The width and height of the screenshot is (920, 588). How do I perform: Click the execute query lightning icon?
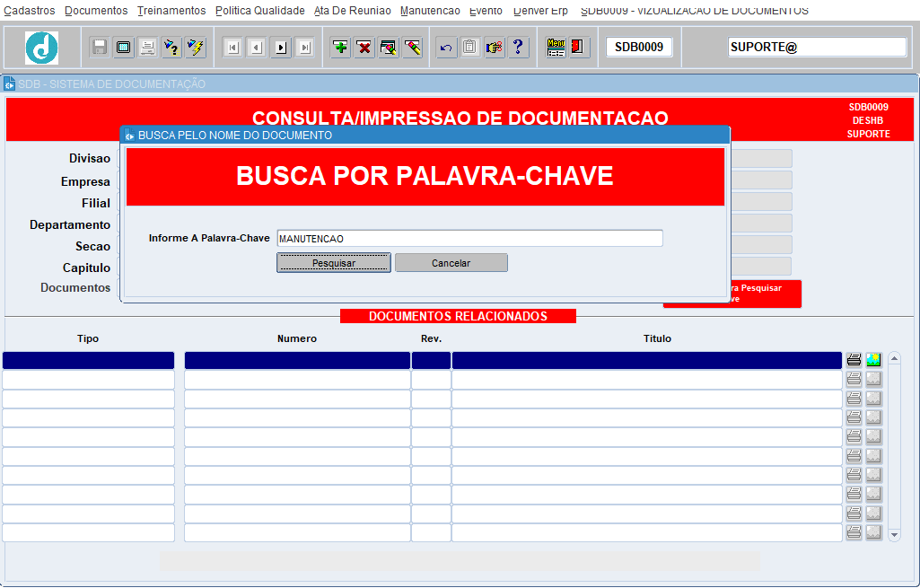pos(196,48)
